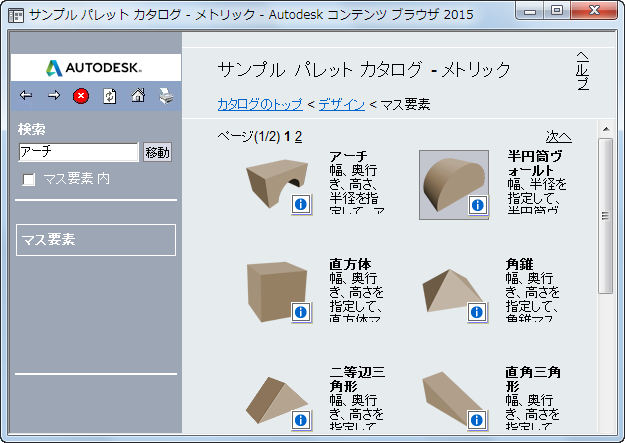Screen dimensions: 625x443
Task: Minimize the Content Browser window
Action: click(530, 10)
